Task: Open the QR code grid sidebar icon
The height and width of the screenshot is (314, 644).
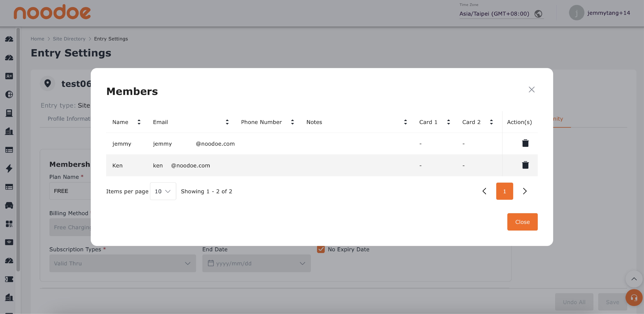Action: (x=9, y=224)
